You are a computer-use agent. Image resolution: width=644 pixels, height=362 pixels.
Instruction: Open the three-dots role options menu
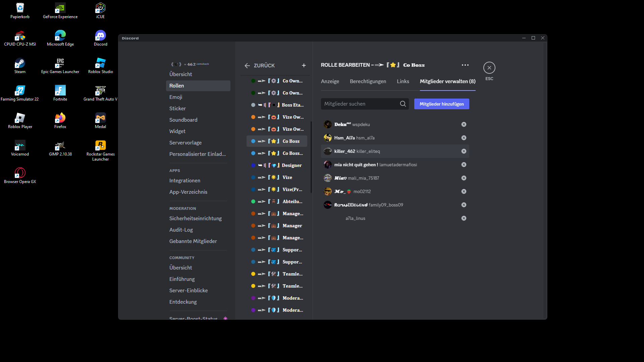pos(465,65)
